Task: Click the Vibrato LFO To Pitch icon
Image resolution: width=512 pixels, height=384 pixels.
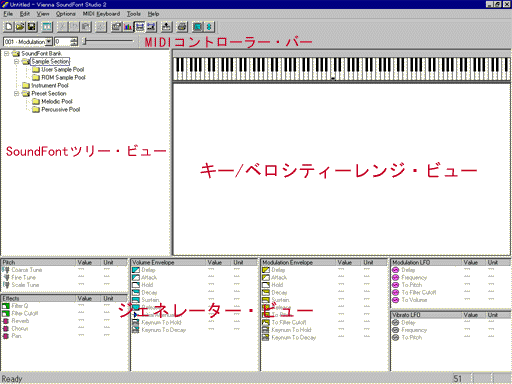Action: [x=396, y=338]
